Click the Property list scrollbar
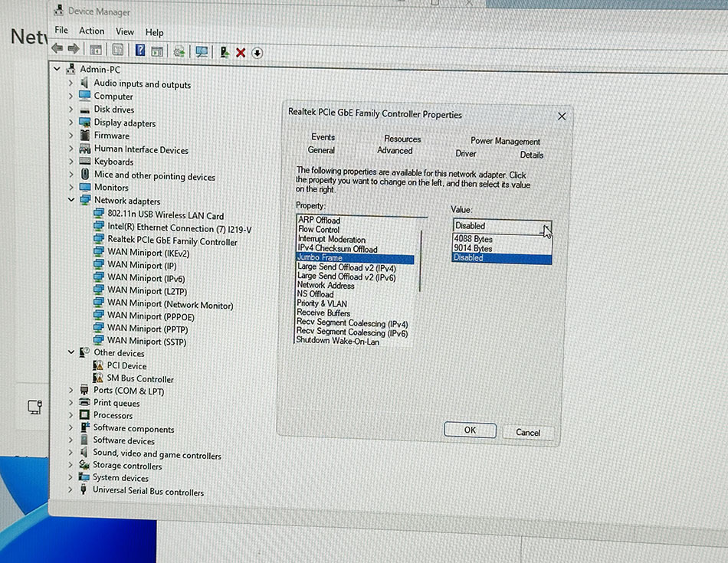Image resolution: width=728 pixels, height=563 pixels. (421, 261)
